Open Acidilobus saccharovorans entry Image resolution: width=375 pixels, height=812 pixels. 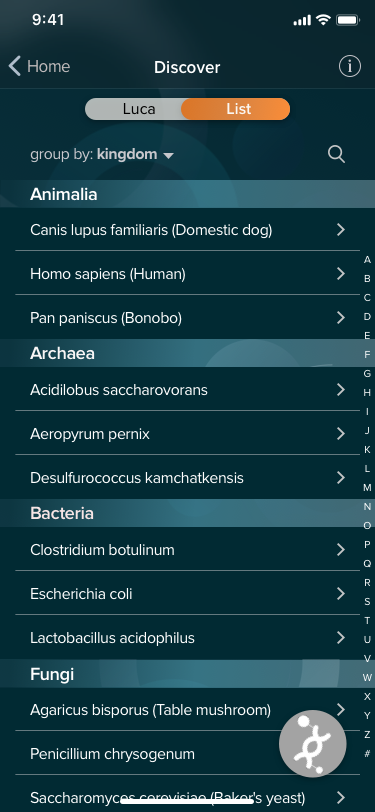pos(188,389)
